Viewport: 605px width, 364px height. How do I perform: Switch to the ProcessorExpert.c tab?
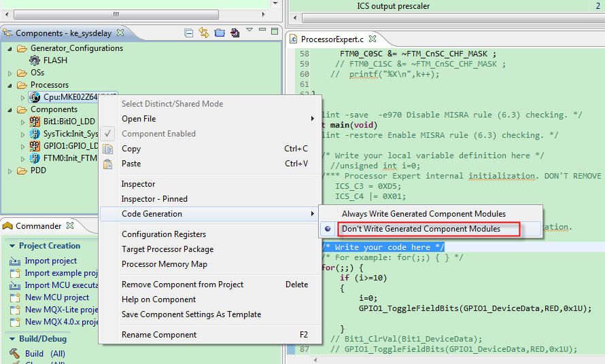[x=332, y=39]
